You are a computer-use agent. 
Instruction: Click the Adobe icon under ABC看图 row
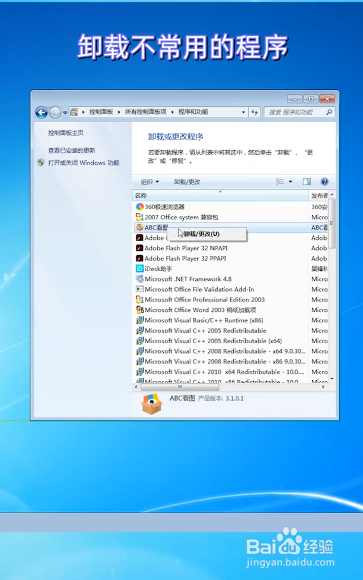tap(140, 237)
